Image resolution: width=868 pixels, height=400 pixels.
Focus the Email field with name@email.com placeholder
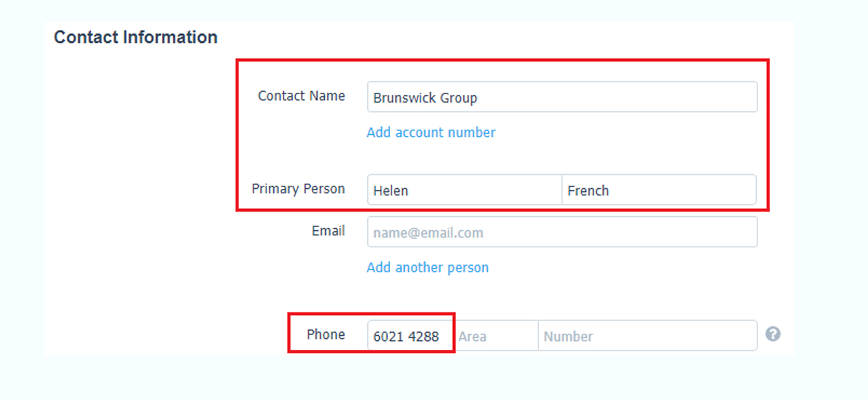(562, 232)
